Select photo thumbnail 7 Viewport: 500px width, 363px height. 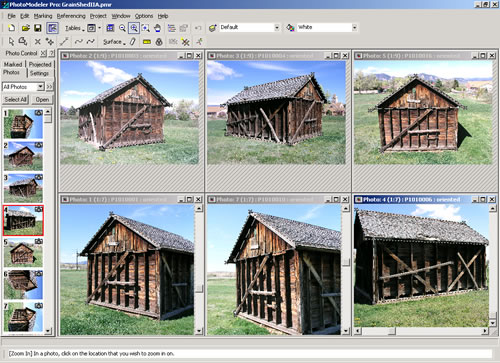point(23,317)
